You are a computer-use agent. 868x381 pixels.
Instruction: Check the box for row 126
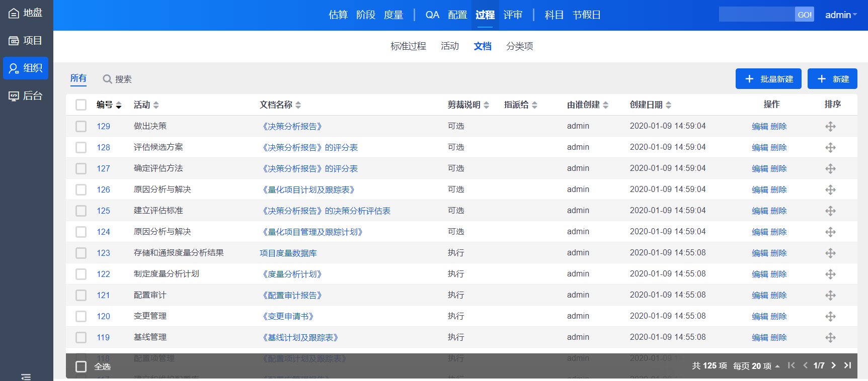click(x=81, y=189)
